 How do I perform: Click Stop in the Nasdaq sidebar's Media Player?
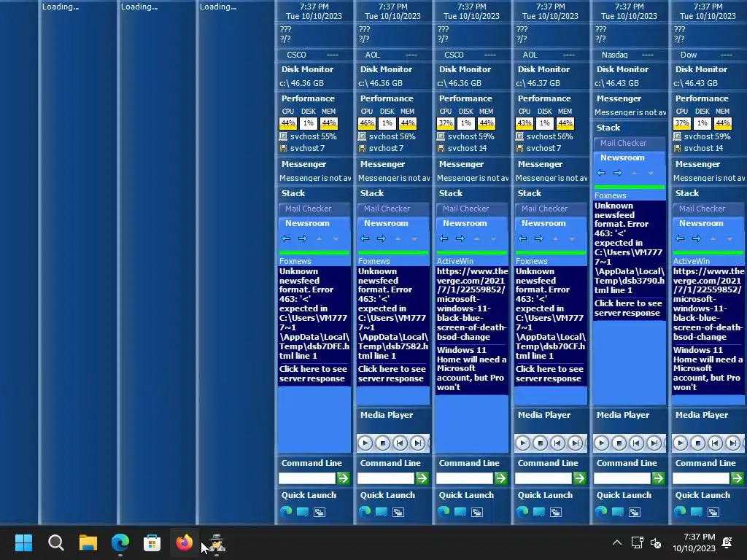point(619,443)
